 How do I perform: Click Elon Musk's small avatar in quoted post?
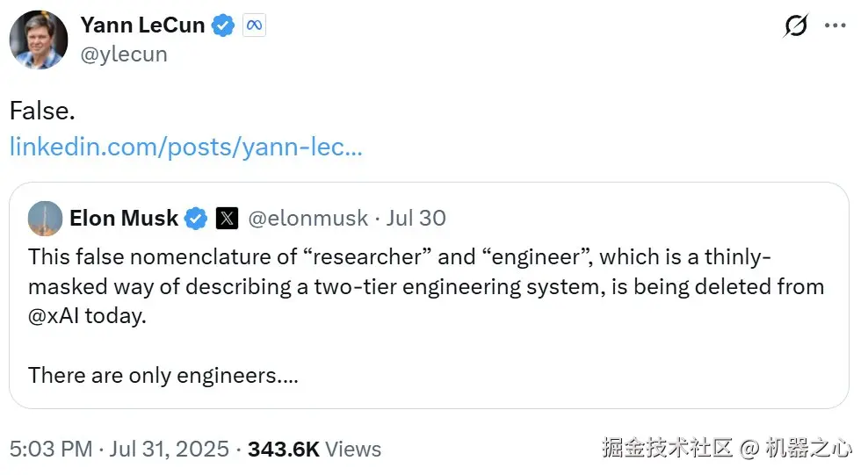point(45,218)
